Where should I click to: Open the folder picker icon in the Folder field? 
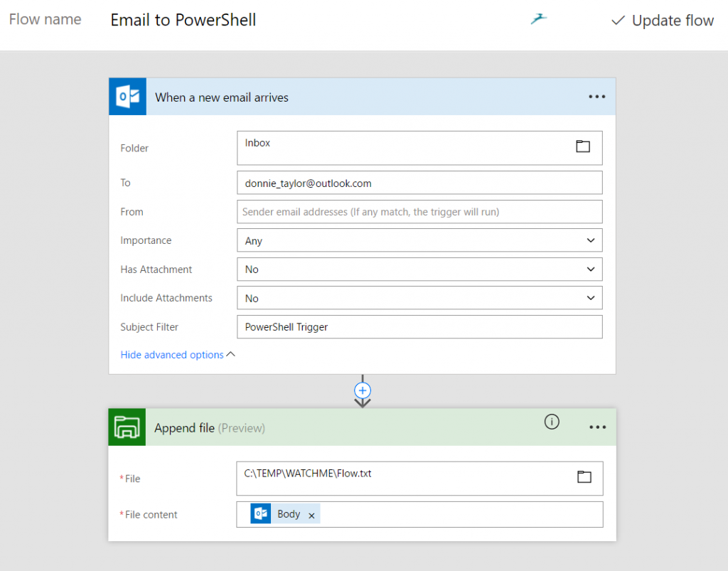click(x=583, y=146)
